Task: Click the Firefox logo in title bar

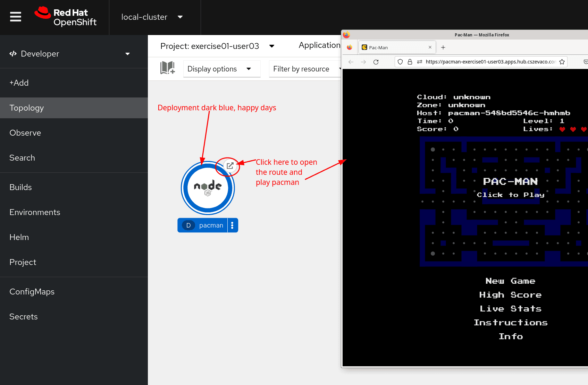Action: click(x=346, y=35)
